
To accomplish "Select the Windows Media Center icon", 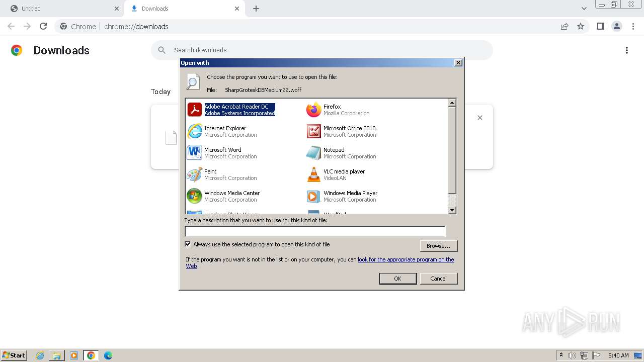I will tap(194, 196).
